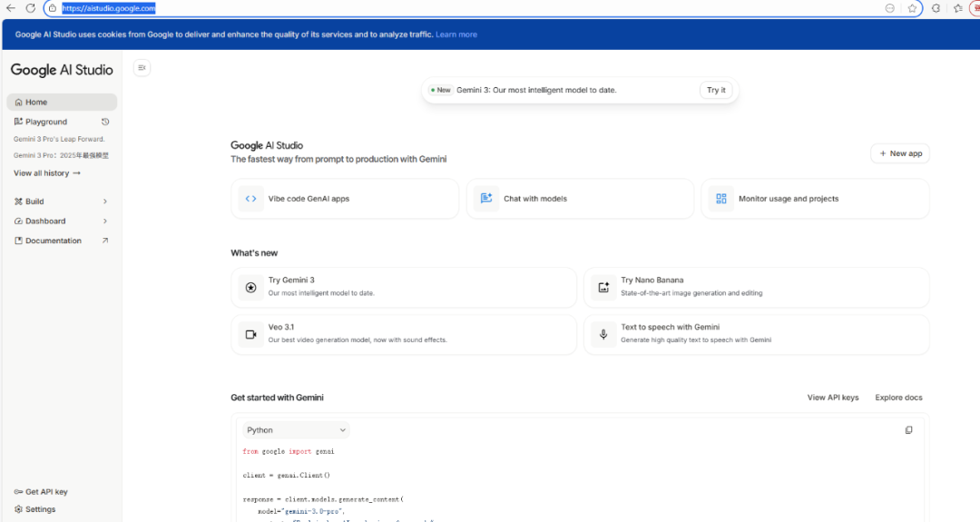Open Settings in the sidebar
Image resolution: width=980 pixels, height=522 pixels.
point(62,509)
